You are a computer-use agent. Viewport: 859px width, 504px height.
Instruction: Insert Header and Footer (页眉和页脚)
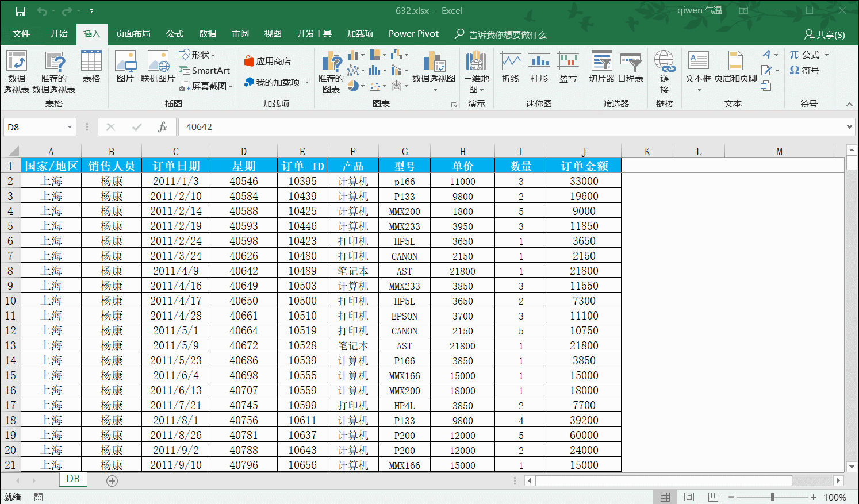[x=735, y=67]
